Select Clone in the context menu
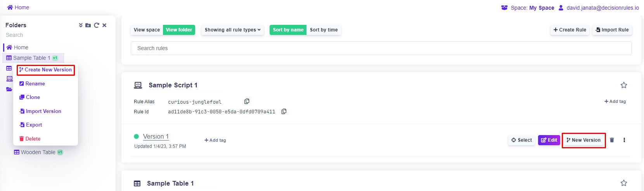Image resolution: width=644 pixels, height=191 pixels. click(33, 97)
